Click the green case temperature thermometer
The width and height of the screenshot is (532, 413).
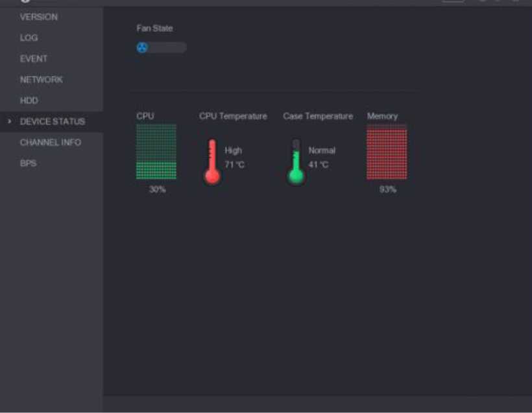tap(296, 161)
